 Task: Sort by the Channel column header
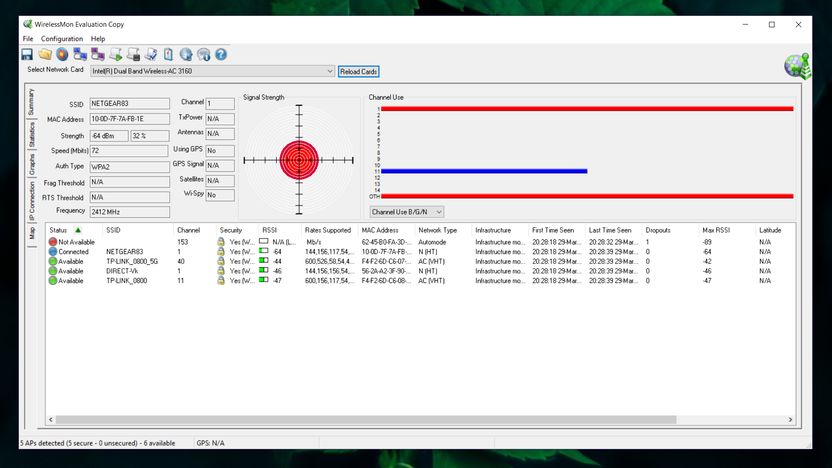(x=188, y=230)
